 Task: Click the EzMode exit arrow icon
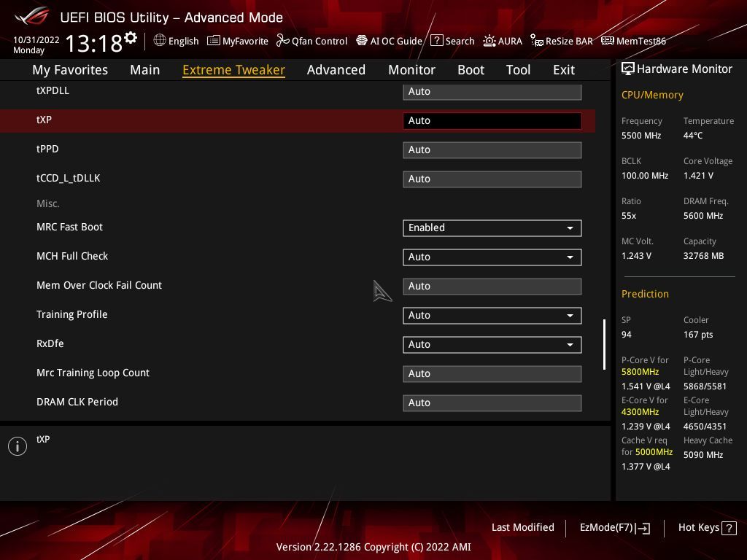[643, 528]
